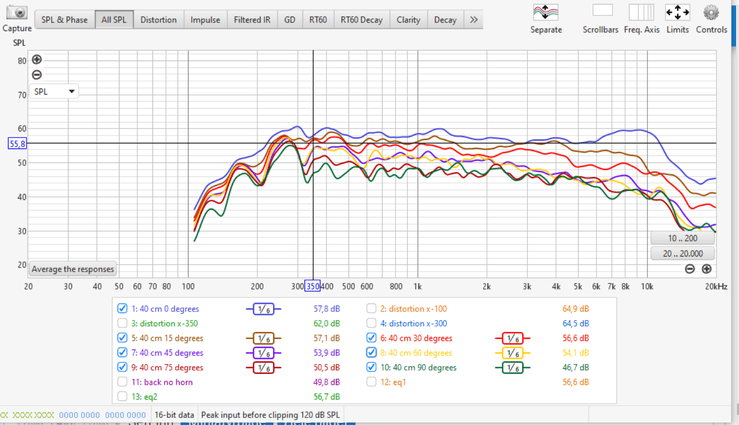Switch to the Distortion tab
The image size is (739, 425).
click(158, 20)
